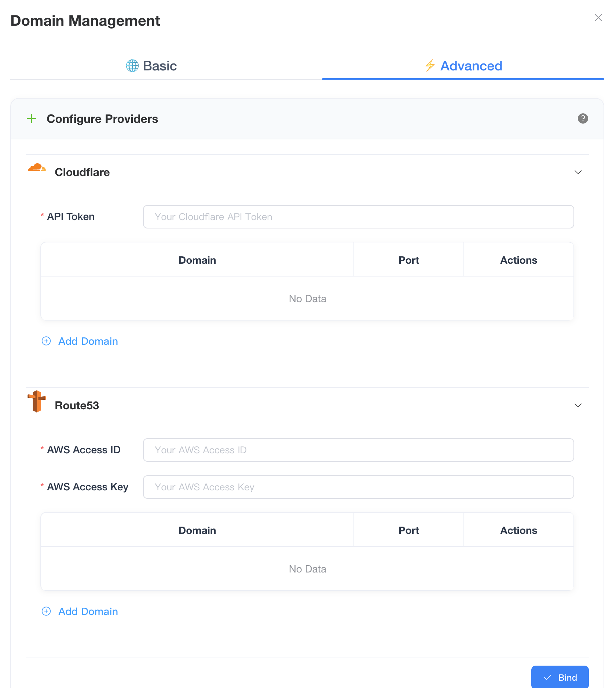Image resolution: width=616 pixels, height=688 pixels.
Task: Click the help question mark icon
Action: click(583, 118)
